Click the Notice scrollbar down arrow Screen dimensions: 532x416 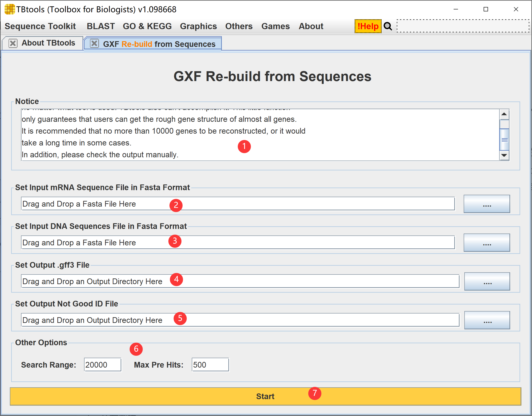click(x=504, y=155)
